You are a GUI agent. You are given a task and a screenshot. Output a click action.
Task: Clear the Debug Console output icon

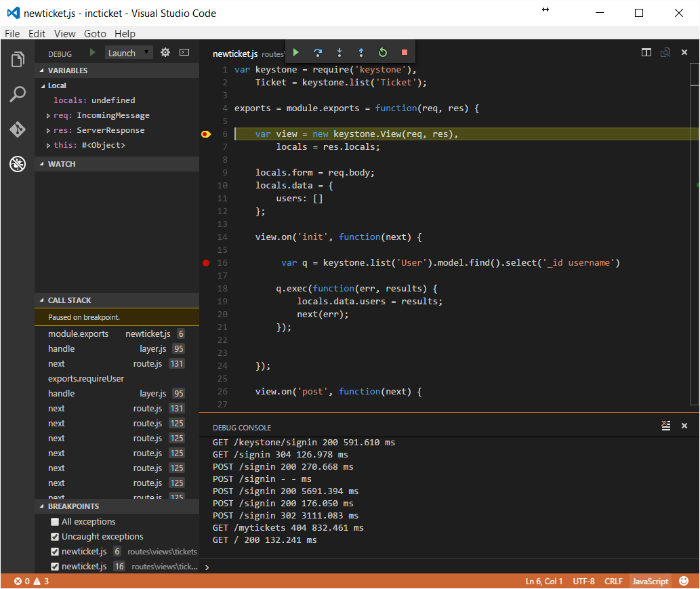pos(665,426)
